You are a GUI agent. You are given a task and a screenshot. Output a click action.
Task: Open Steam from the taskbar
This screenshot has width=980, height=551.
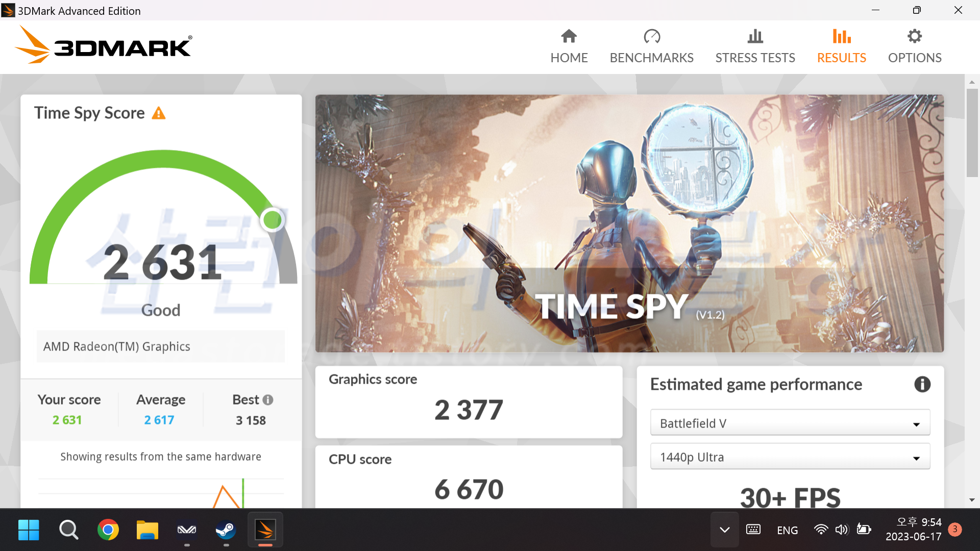click(x=226, y=530)
